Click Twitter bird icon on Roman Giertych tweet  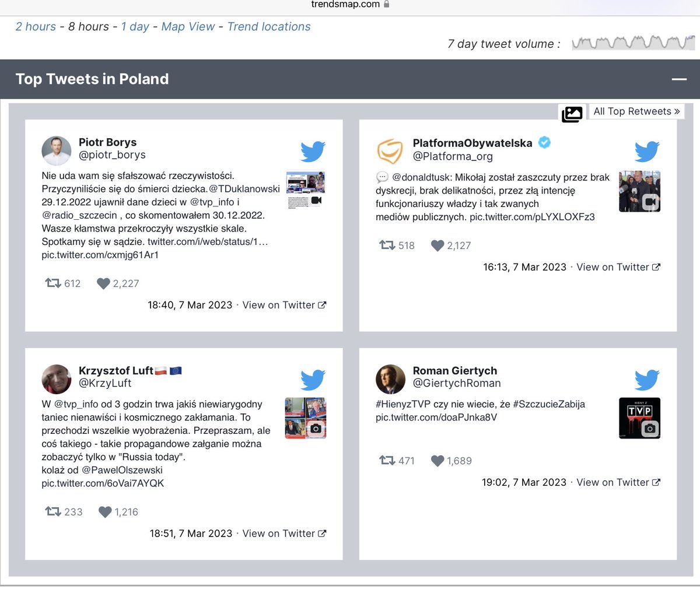point(647,380)
